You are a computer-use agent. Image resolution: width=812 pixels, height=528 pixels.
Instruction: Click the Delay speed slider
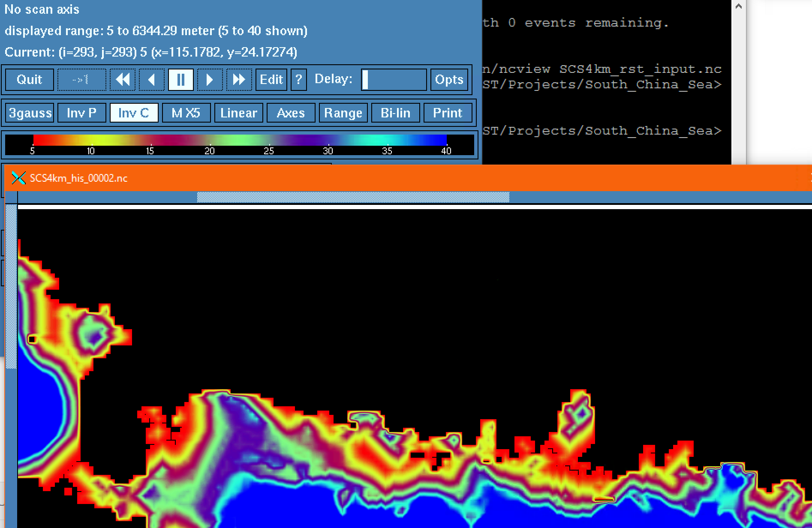(x=394, y=80)
